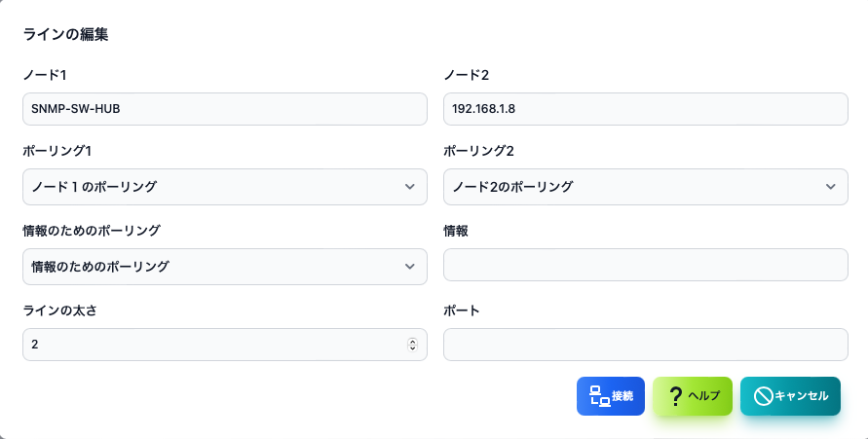Click the ポーリング2 chevron arrow
The height and width of the screenshot is (439, 868).
pos(830,187)
